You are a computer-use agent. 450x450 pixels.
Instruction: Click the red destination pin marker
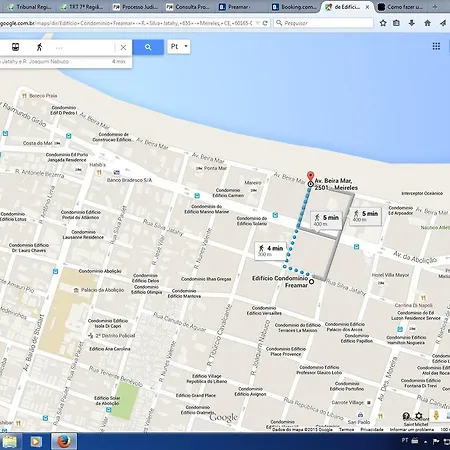tap(310, 177)
